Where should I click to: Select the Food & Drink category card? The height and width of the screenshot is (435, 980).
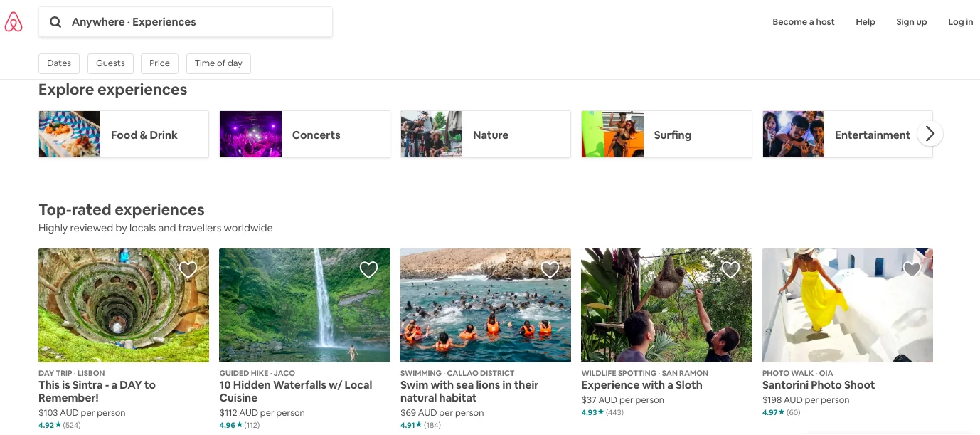(x=124, y=135)
